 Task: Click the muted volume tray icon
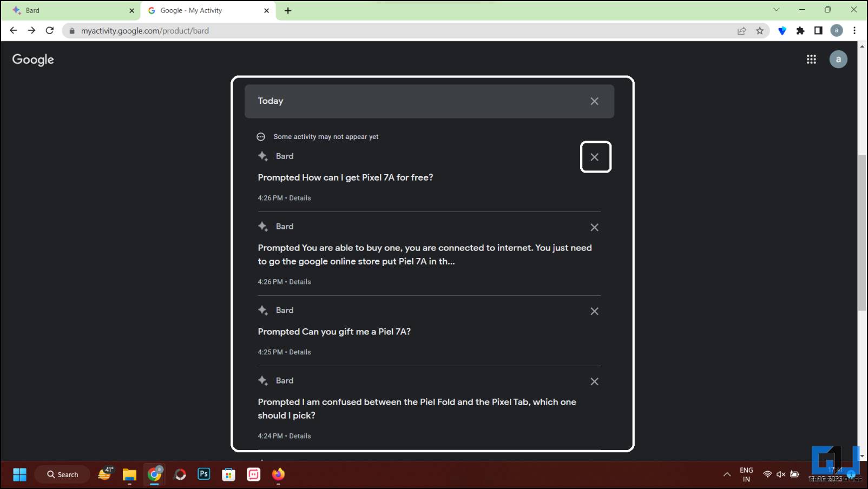click(x=781, y=474)
